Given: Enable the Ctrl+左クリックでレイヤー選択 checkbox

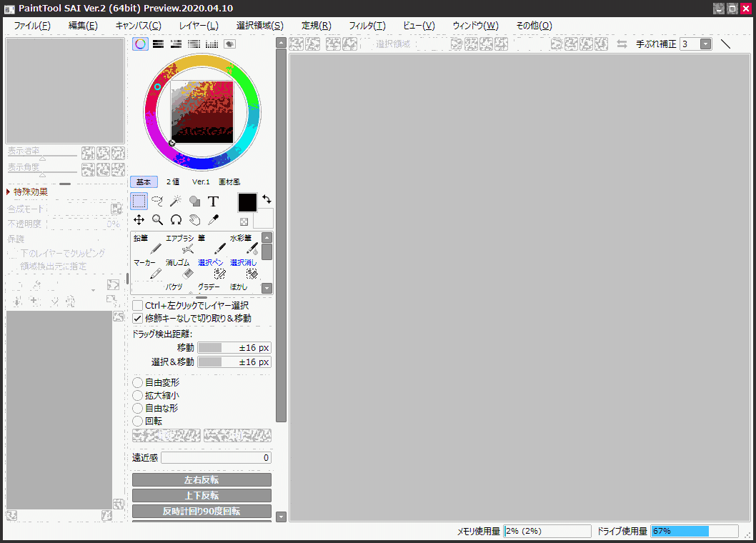Looking at the screenshot, I should [136, 305].
